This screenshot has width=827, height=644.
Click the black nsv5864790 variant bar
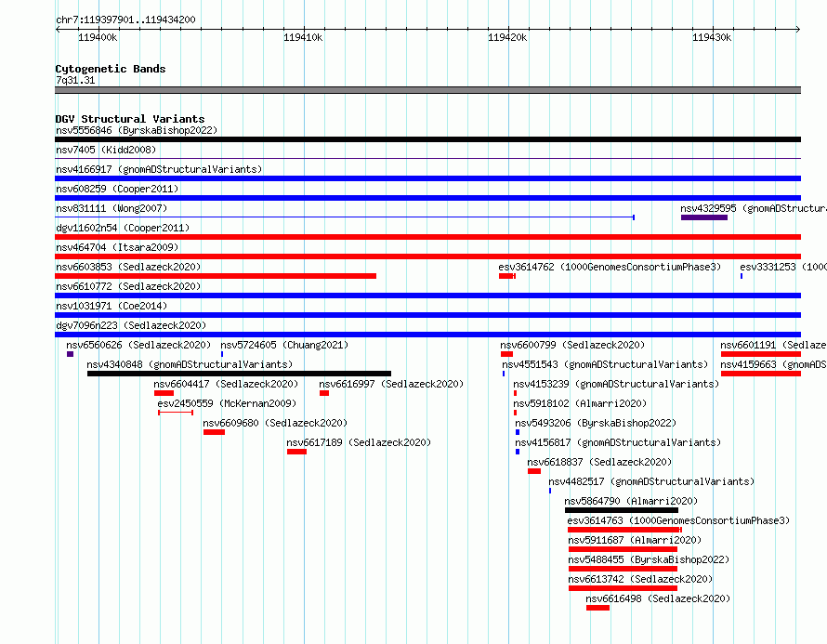coord(622,510)
